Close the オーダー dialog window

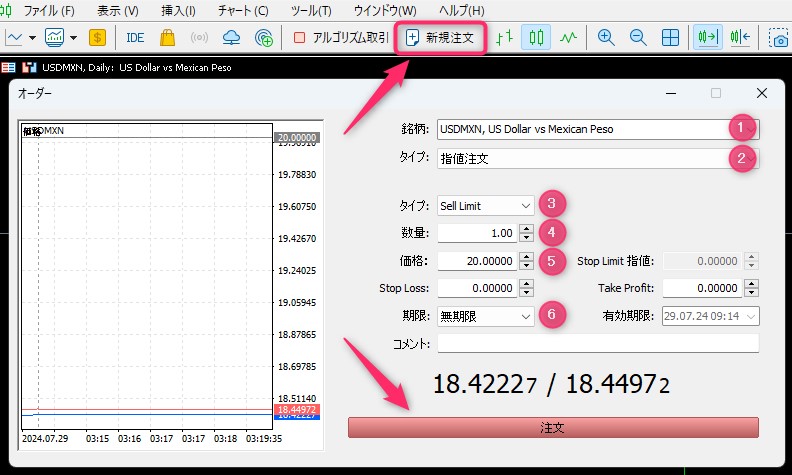(x=762, y=93)
